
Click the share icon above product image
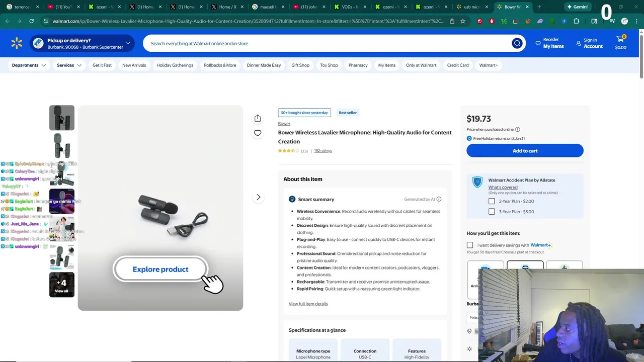click(258, 118)
